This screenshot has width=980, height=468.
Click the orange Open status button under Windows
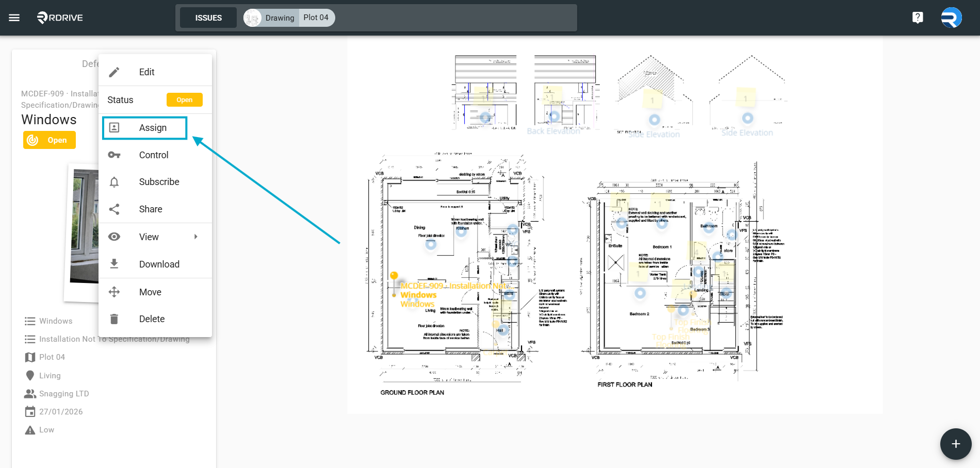(x=50, y=140)
